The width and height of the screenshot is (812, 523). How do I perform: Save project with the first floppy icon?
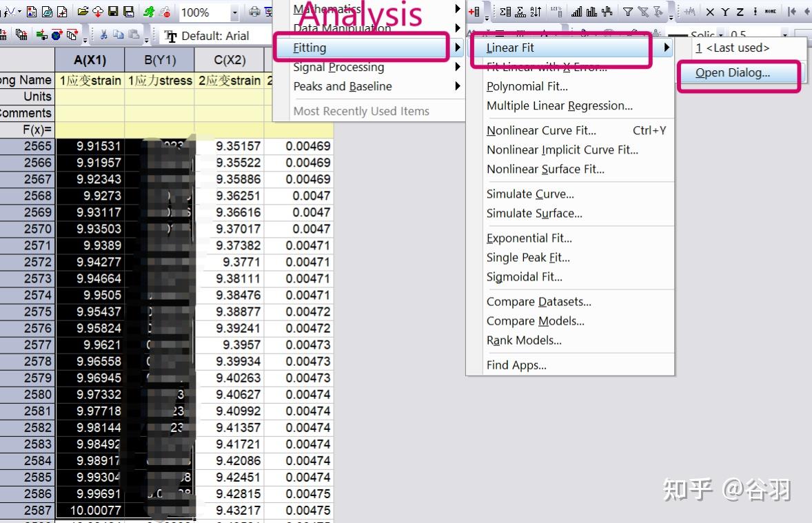114,12
